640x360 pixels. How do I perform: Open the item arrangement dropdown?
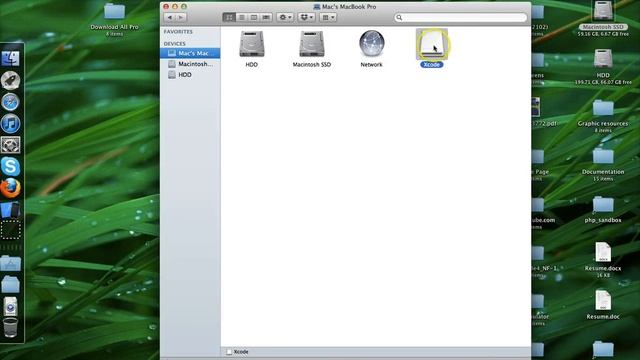click(x=328, y=18)
